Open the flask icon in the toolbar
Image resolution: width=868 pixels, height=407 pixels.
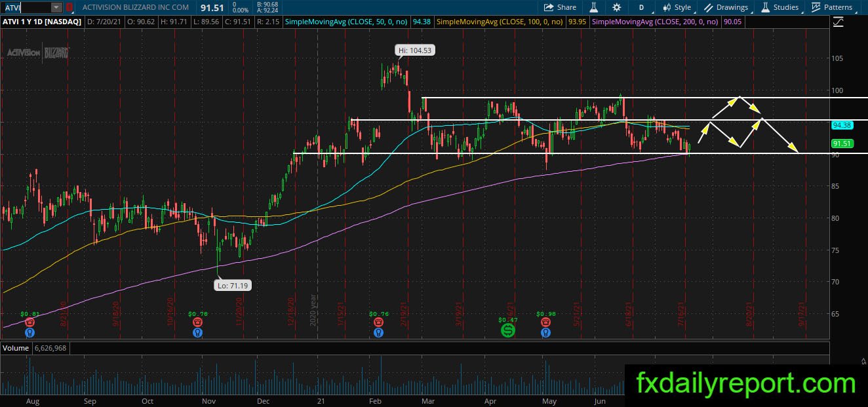point(593,7)
